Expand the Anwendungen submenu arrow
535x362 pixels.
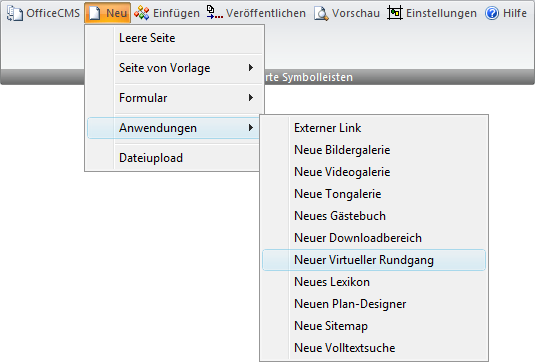pyautogui.click(x=251, y=128)
